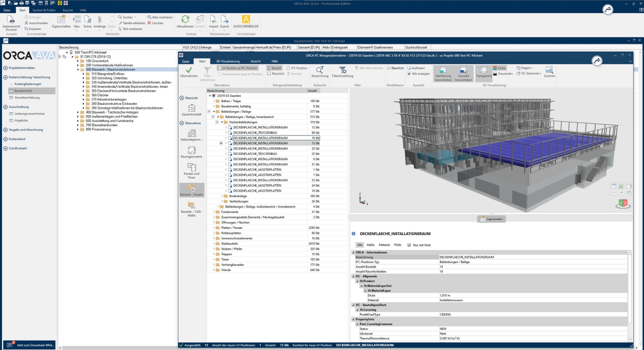Image resolution: width=644 pixels, height=350 pixels.
Task: Click the Zoomen magnifier icon
Action: click(x=549, y=70)
